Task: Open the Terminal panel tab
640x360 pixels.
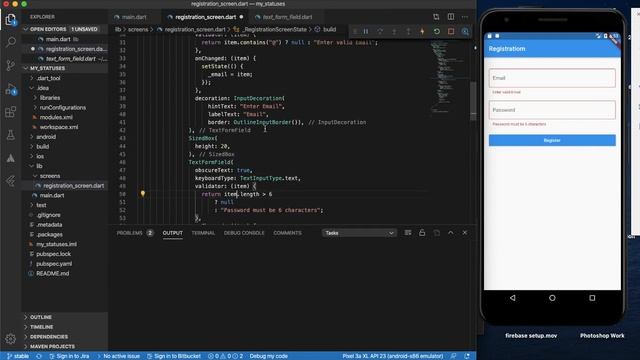Action: 203,233
